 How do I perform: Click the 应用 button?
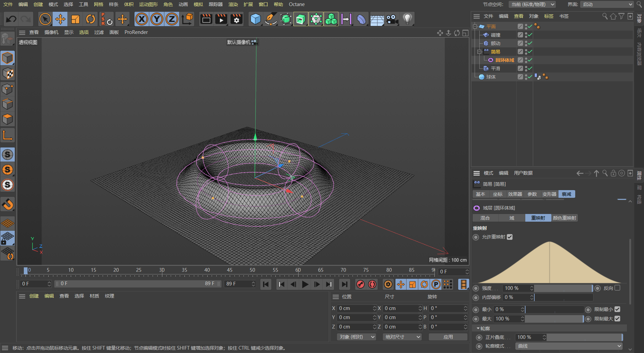click(x=448, y=337)
